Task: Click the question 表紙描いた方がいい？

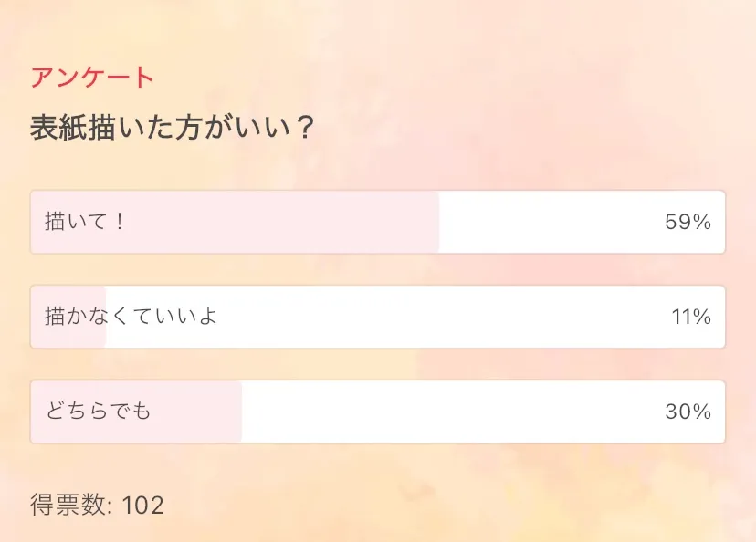Action: [173, 128]
